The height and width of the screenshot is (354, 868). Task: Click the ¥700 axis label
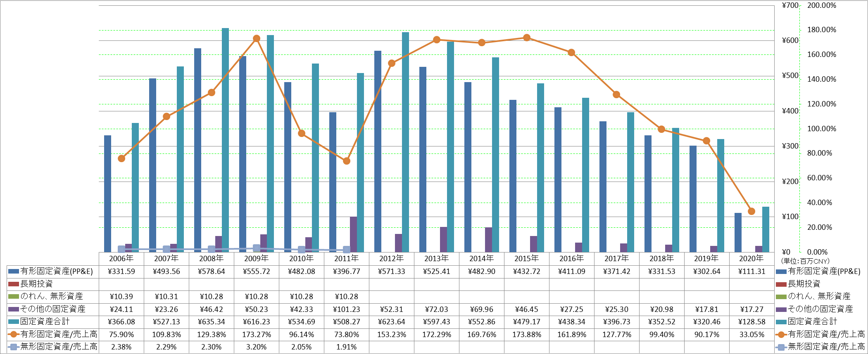click(x=790, y=5)
